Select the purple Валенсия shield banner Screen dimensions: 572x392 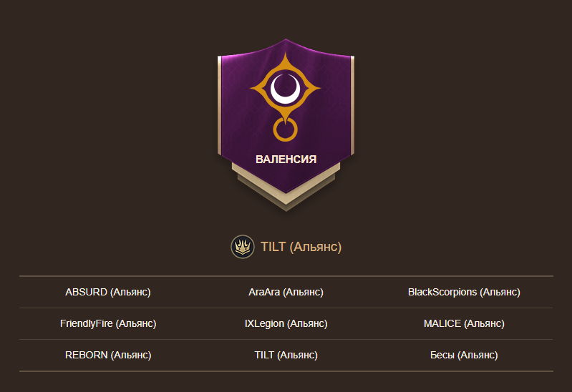(x=286, y=116)
